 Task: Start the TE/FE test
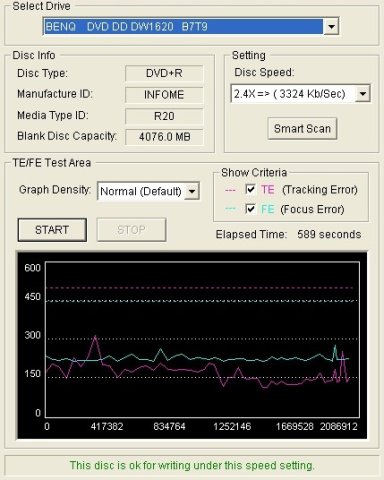coord(52,230)
